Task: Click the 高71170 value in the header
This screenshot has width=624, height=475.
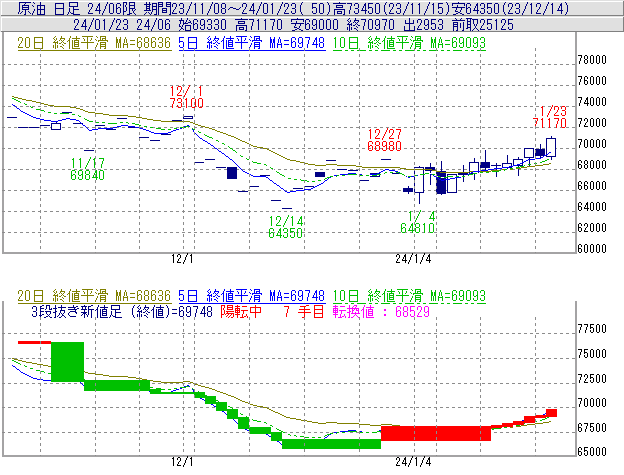Action: (259, 25)
